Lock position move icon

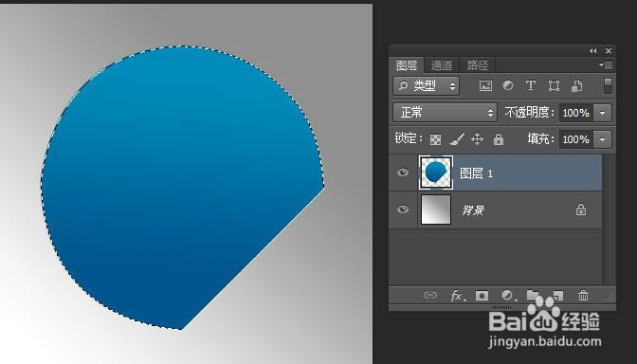coord(477,139)
